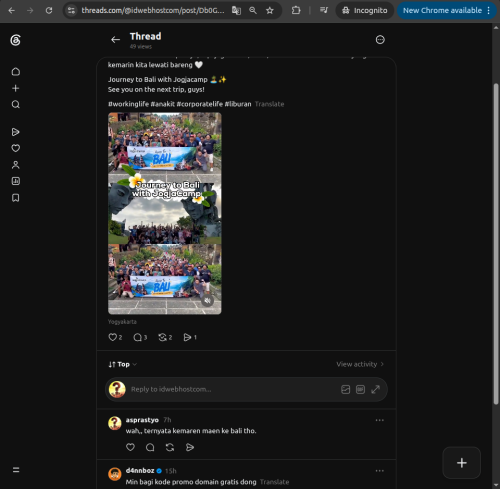This screenshot has height=489, width=500.
Task: Translate the main post text
Action: 269,104
